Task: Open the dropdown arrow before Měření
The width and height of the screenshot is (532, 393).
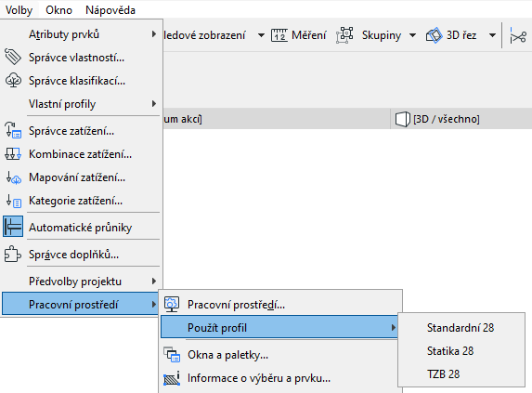Action: coord(261,35)
